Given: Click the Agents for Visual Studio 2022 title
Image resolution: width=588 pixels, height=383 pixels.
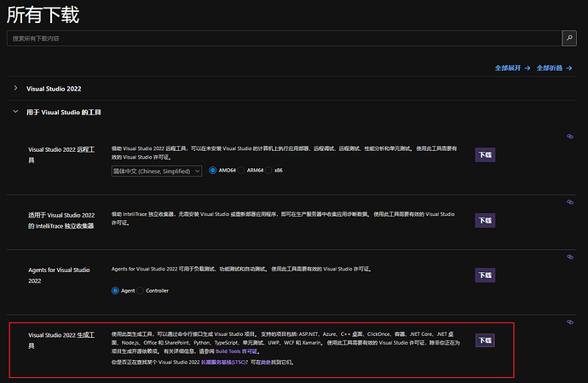Looking at the screenshot, I should [x=59, y=276].
